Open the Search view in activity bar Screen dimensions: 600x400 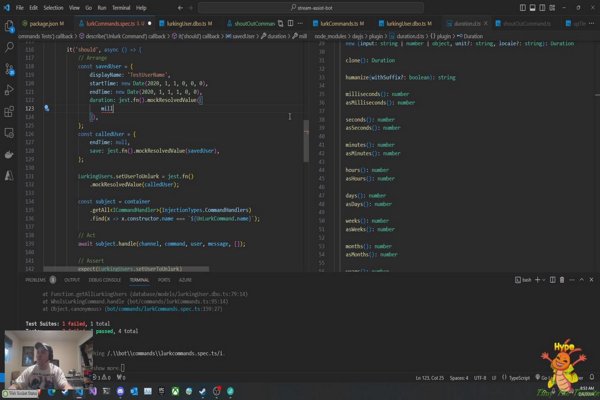tap(9, 47)
